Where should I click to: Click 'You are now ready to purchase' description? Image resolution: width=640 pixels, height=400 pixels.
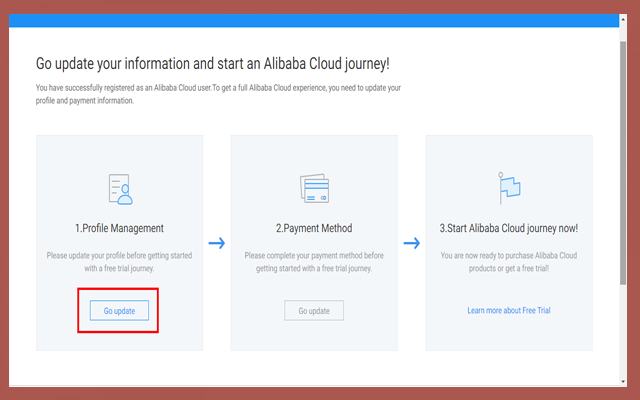coord(509,262)
